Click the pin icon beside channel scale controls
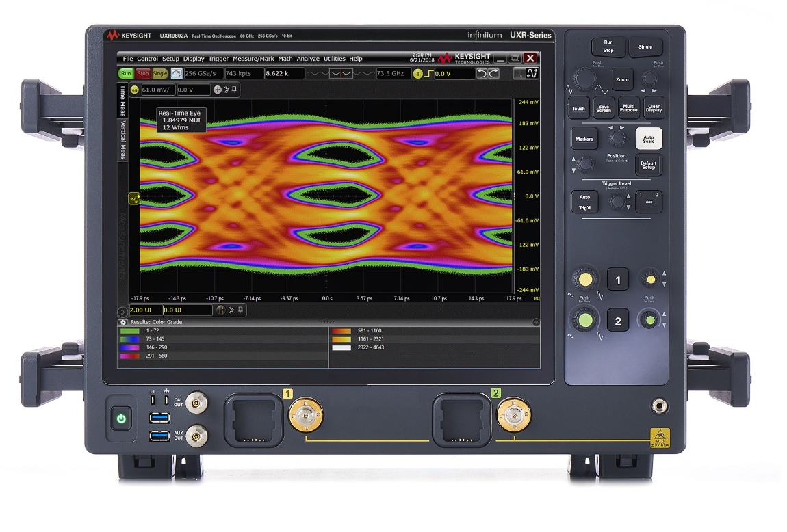 [x=235, y=88]
